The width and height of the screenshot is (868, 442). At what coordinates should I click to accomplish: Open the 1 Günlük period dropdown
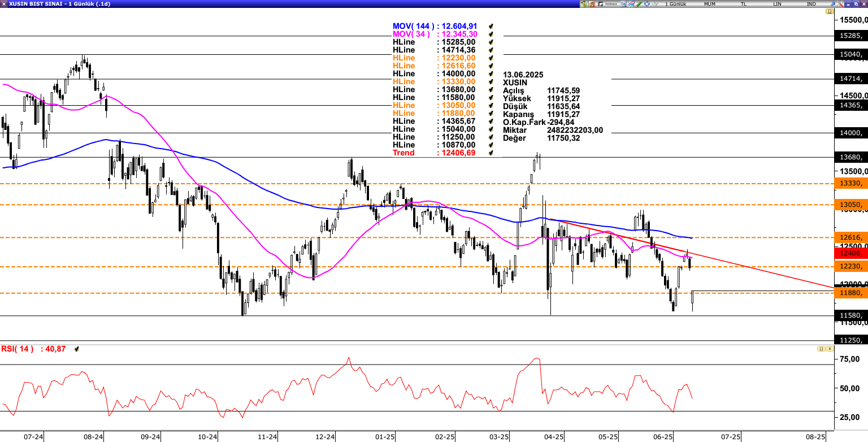(675, 4)
